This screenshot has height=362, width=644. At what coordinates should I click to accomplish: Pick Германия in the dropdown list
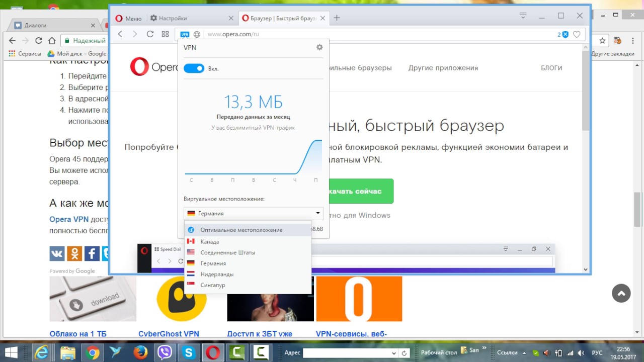pyautogui.click(x=248, y=263)
